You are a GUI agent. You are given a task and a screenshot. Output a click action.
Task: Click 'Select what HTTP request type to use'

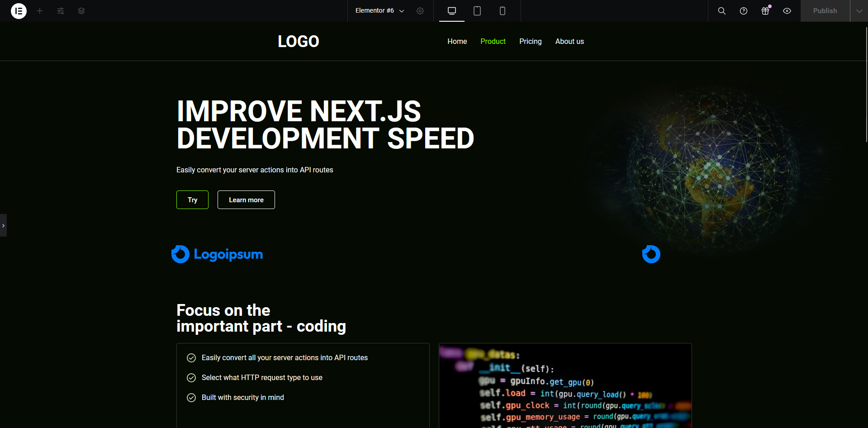click(x=262, y=377)
